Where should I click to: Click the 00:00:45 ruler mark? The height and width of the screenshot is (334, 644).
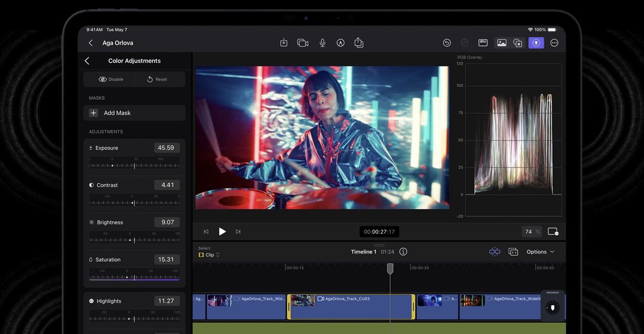tap(545, 268)
